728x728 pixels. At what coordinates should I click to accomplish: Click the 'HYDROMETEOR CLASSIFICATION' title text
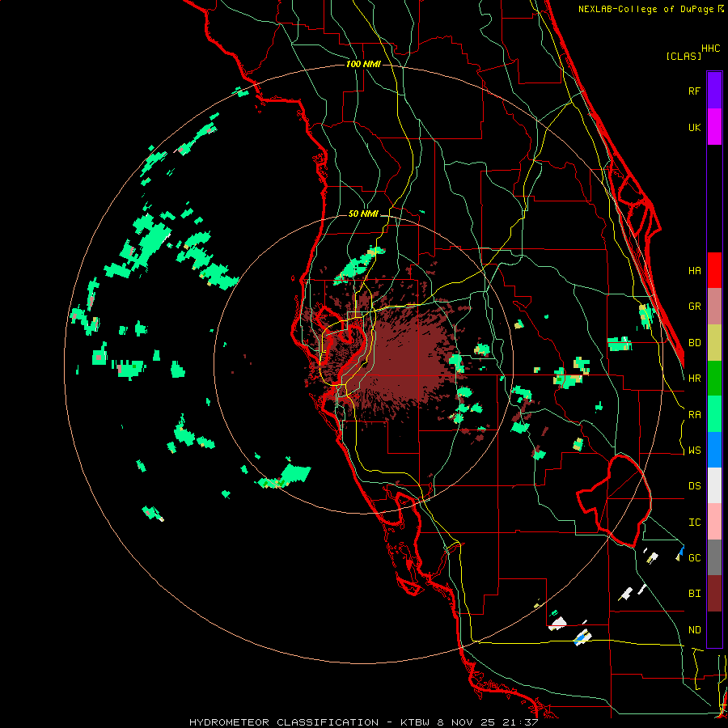284,722
